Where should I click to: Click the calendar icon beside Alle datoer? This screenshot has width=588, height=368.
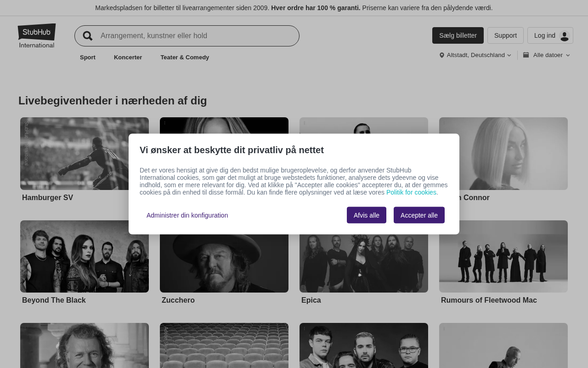(526, 55)
